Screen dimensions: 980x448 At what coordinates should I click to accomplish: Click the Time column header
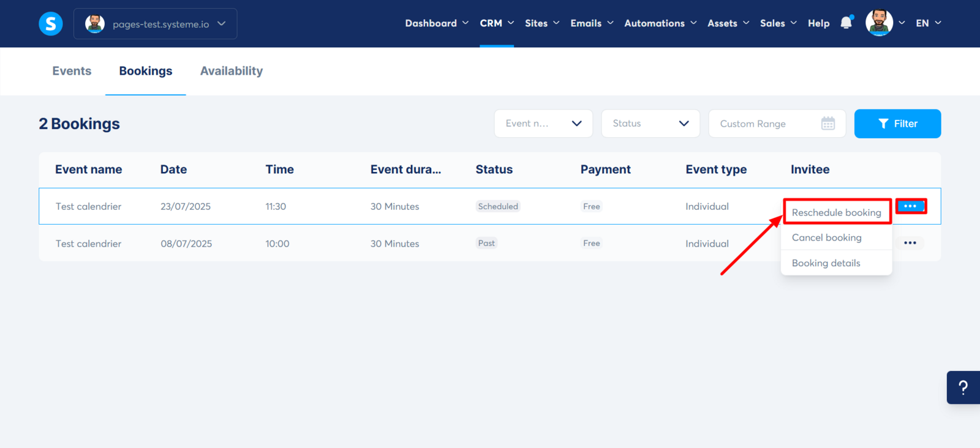pos(280,170)
